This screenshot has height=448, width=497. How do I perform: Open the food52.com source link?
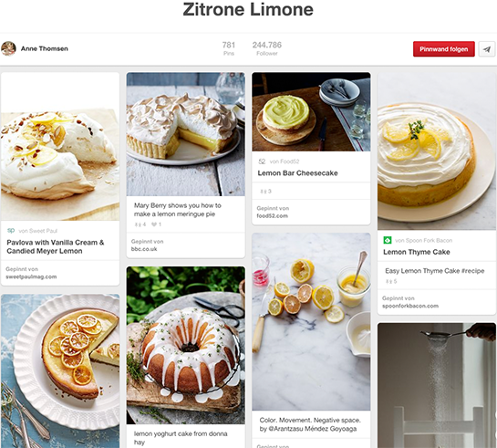[273, 216]
